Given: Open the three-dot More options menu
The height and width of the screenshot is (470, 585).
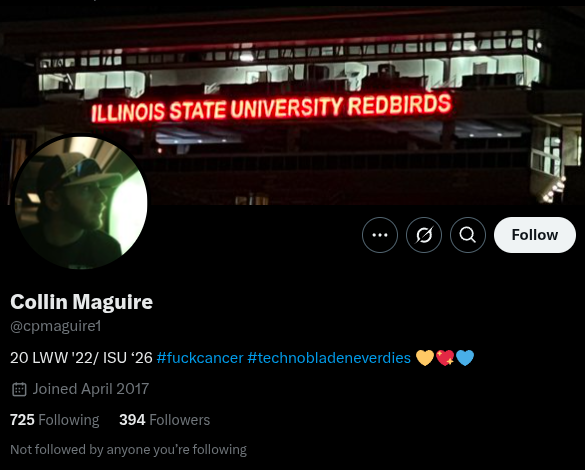Looking at the screenshot, I should click(380, 235).
